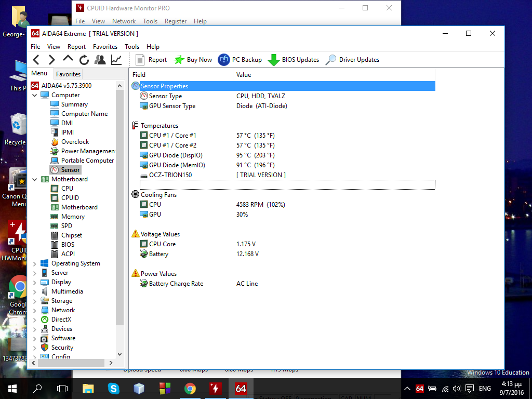Select the Memory tree item
532x399 pixels.
click(x=73, y=217)
